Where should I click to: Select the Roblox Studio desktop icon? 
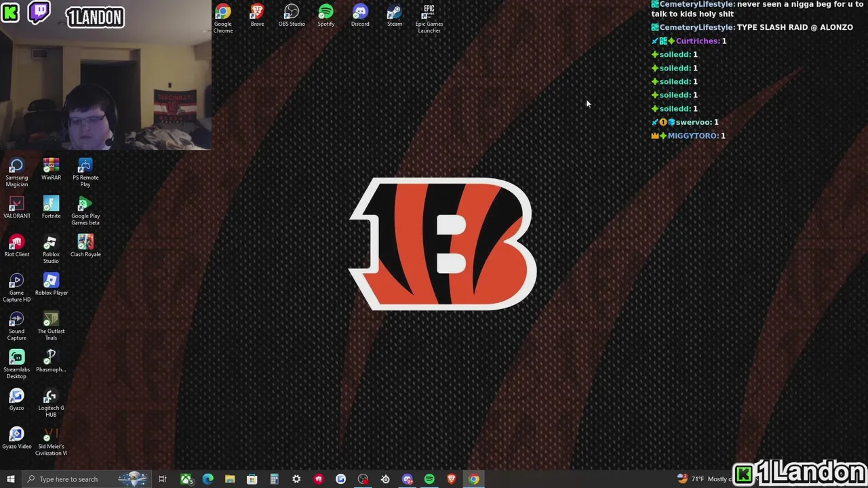point(51,250)
